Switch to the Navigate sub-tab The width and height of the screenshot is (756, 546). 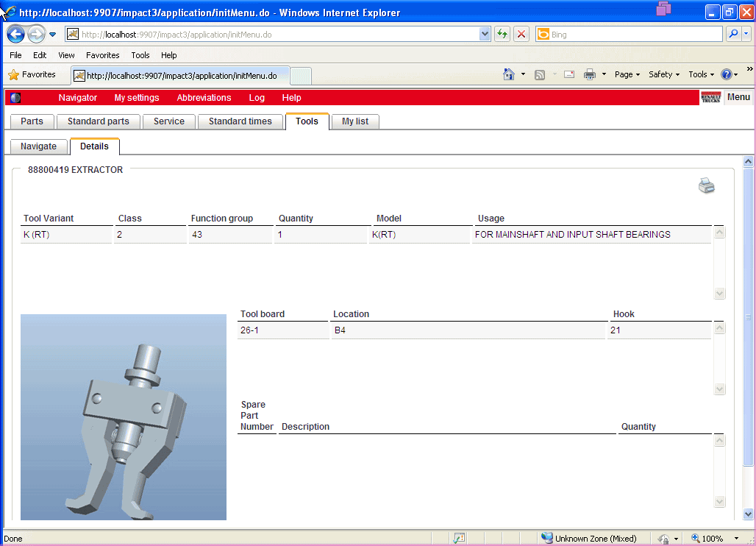38,146
